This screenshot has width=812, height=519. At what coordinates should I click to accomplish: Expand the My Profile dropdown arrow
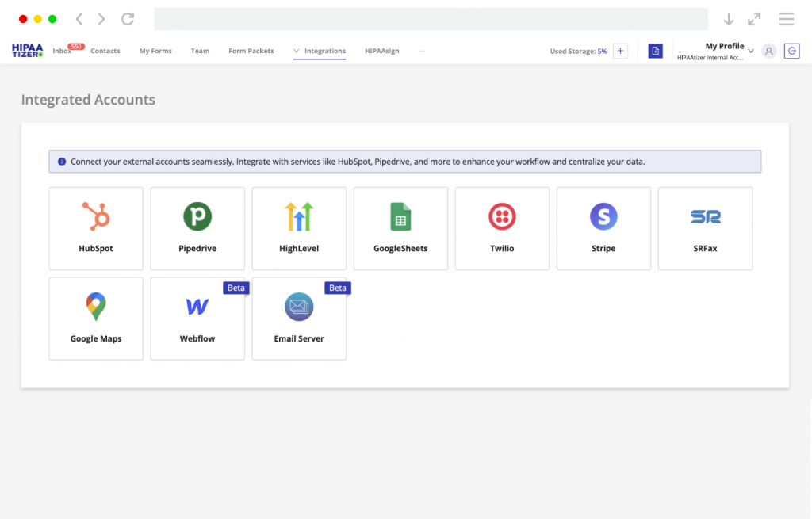750,51
